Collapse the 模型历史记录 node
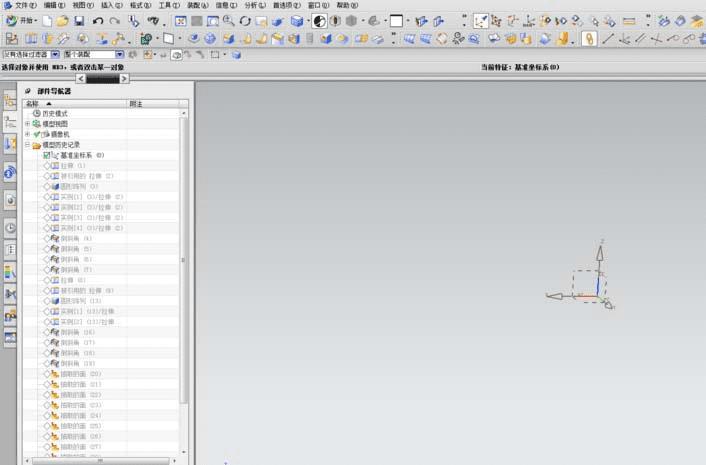The height and width of the screenshot is (465, 706). [x=27, y=144]
